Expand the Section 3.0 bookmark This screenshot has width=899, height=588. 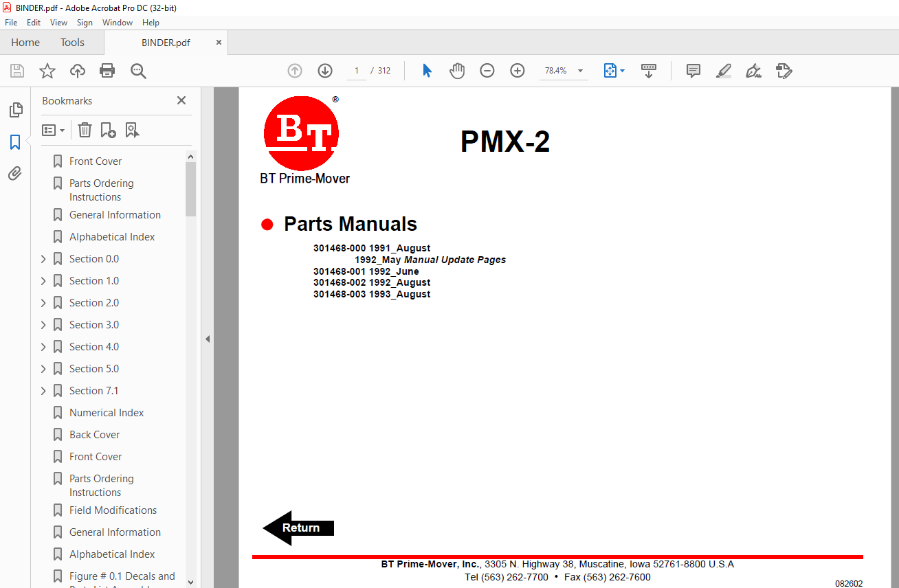tap(43, 325)
